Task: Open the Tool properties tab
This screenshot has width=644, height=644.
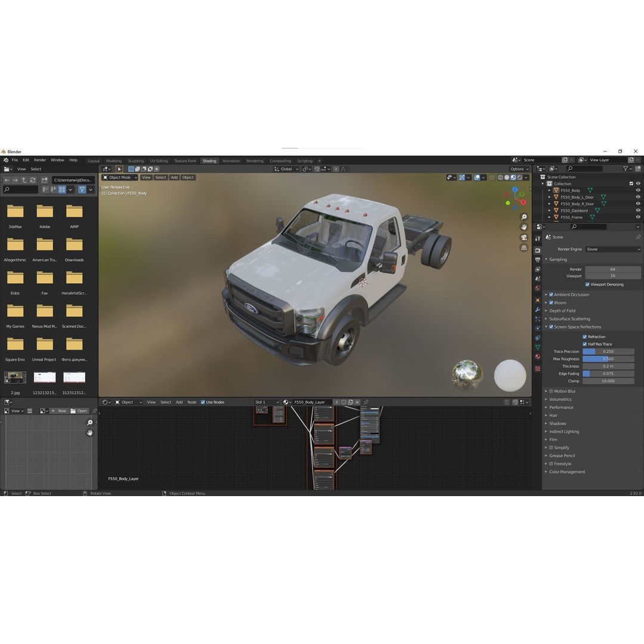Action: pos(538,238)
